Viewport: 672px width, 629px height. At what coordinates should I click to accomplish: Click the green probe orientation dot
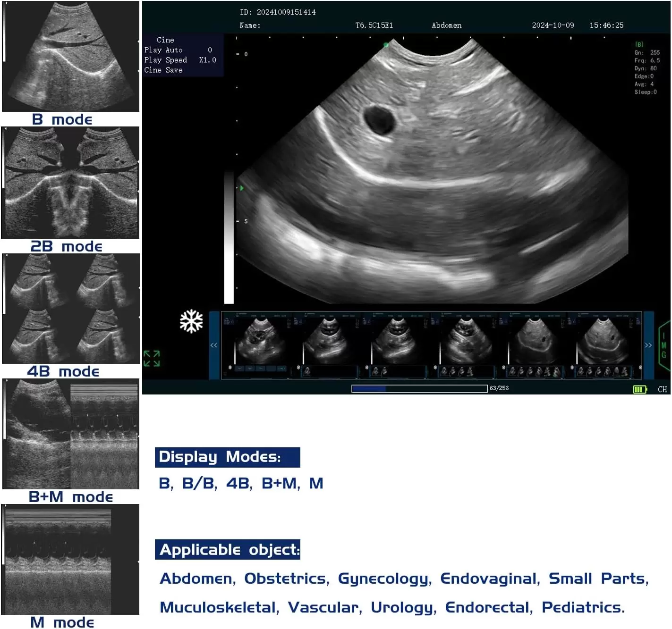[386, 45]
